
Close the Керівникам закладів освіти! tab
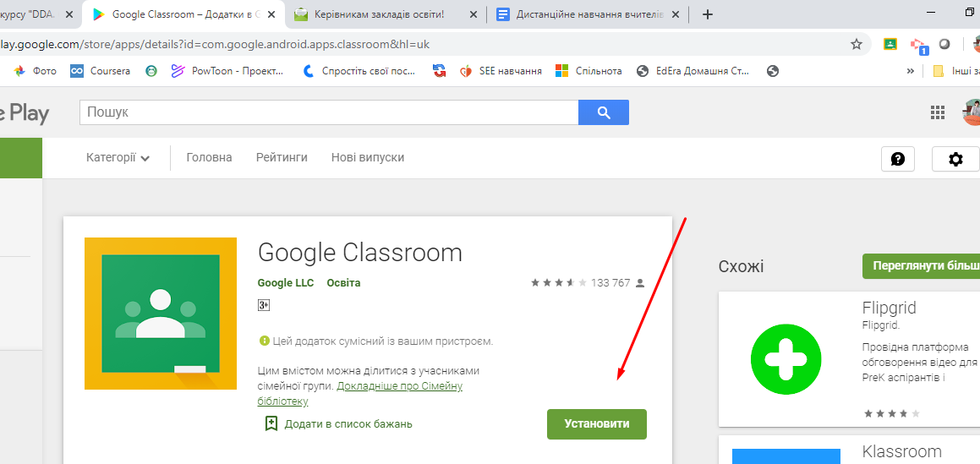474,14
